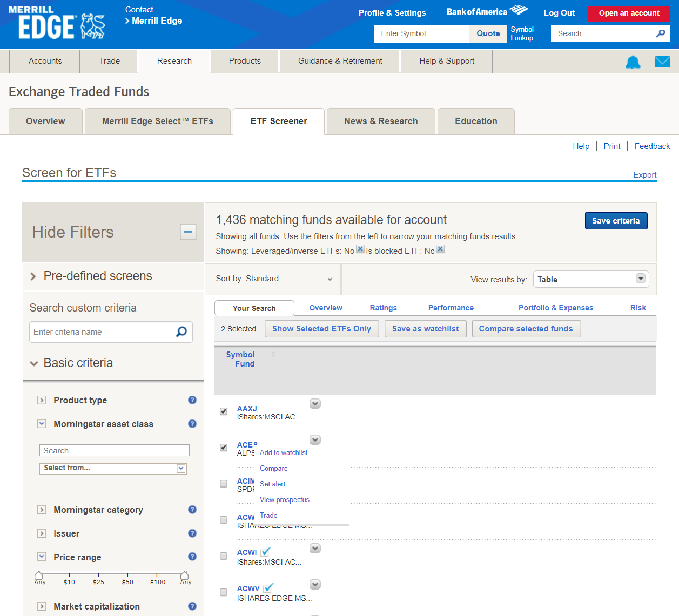Close the ACES actions dropdown arrow

pyautogui.click(x=315, y=439)
